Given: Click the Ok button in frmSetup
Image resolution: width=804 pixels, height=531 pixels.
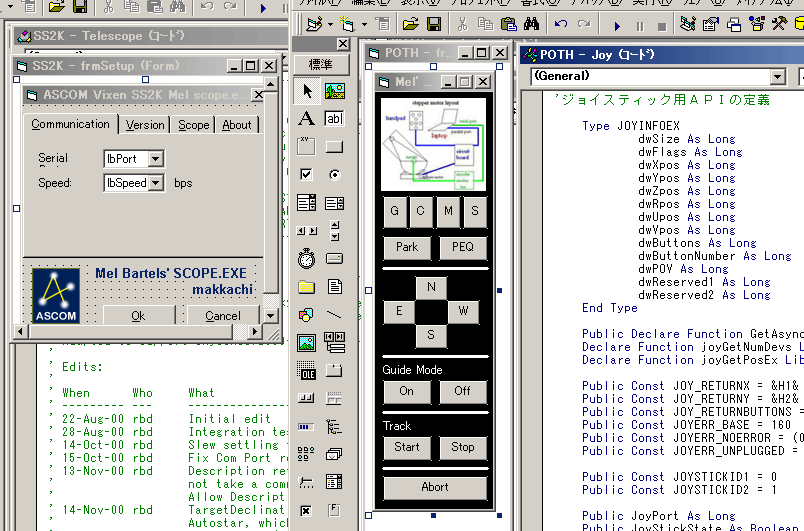Looking at the screenshot, I should [x=138, y=315].
